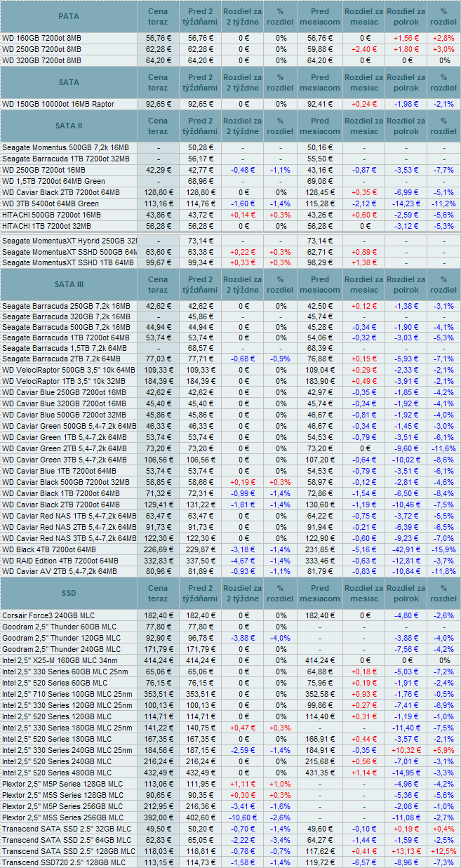Image resolution: width=461 pixels, height=868 pixels.
Task: Select the WD 160GB 7200ot 8MB row name
Action: (x=41, y=39)
